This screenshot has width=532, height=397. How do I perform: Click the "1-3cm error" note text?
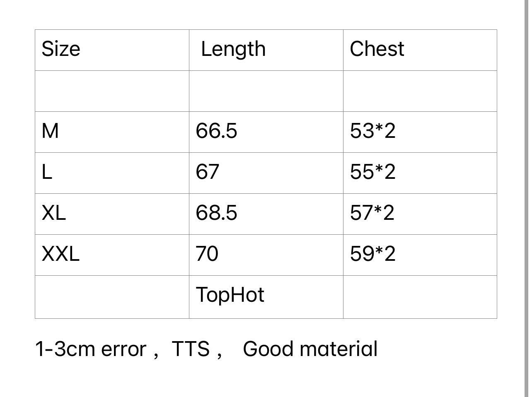click(91, 349)
